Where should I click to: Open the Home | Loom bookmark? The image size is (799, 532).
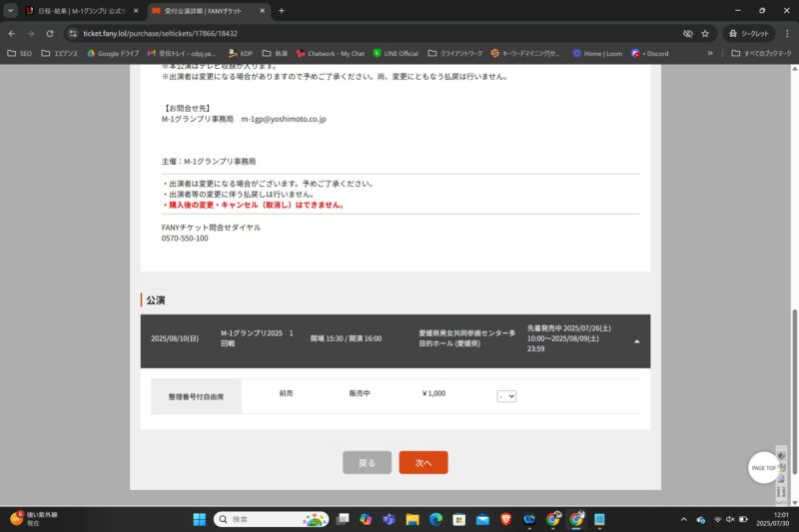(597, 54)
